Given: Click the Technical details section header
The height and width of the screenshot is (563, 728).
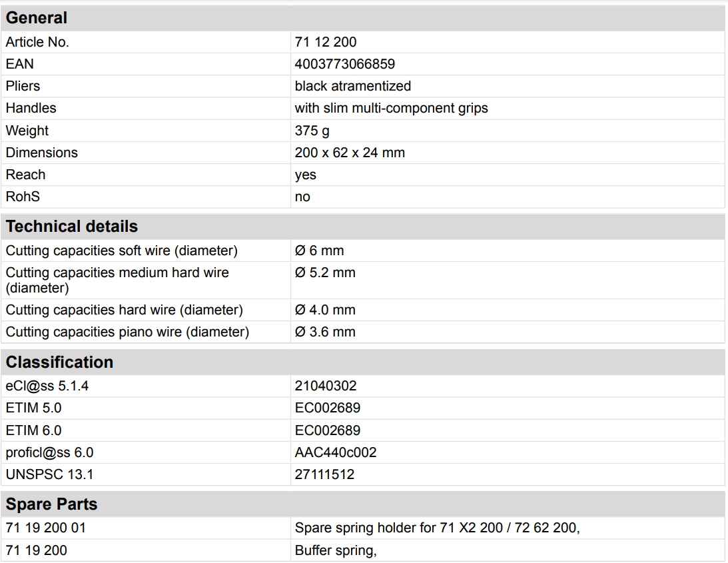Looking at the screenshot, I should pos(72,227).
